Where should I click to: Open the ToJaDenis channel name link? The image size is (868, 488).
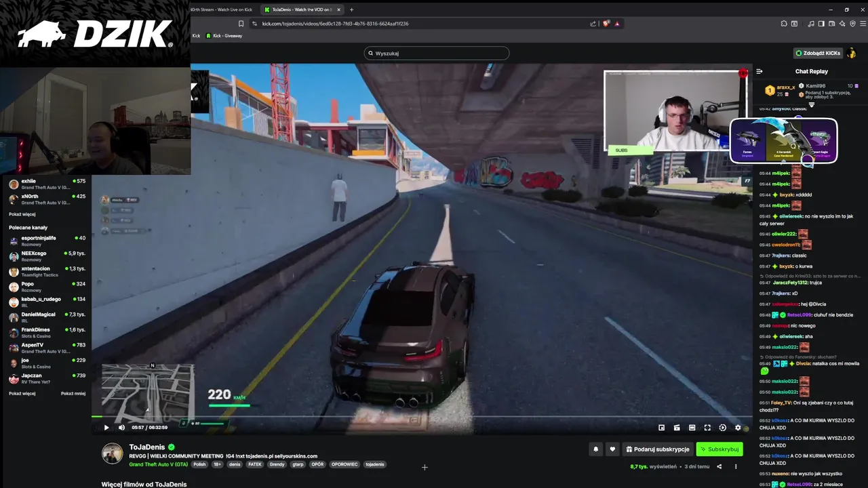pos(147,447)
